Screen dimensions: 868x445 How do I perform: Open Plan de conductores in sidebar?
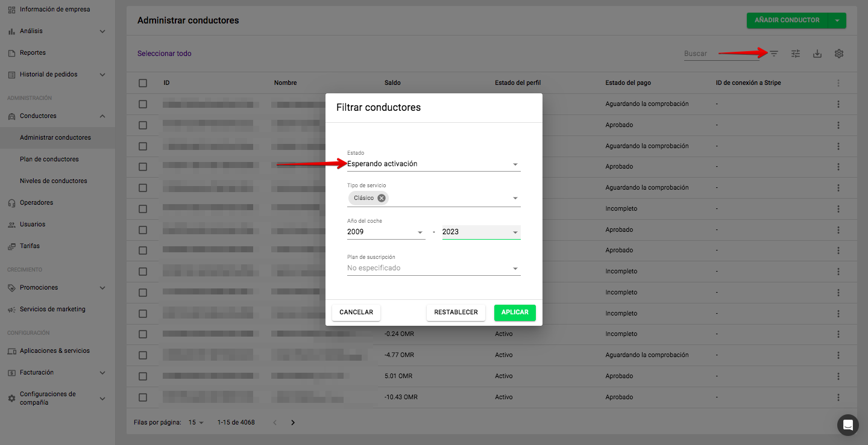coord(49,159)
